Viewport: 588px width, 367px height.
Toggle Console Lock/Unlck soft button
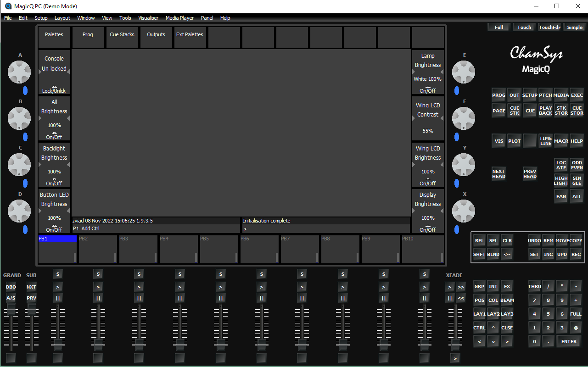[x=54, y=89]
